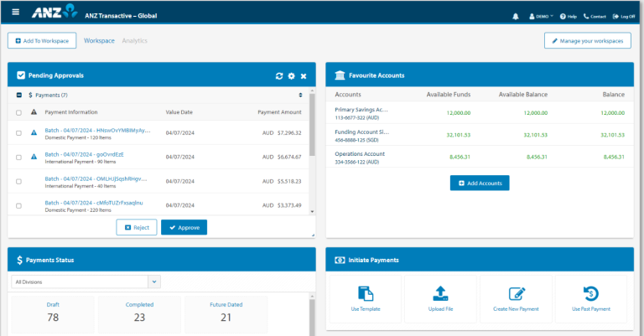
Task: Close the Pending Approvals panel
Action: (x=304, y=76)
